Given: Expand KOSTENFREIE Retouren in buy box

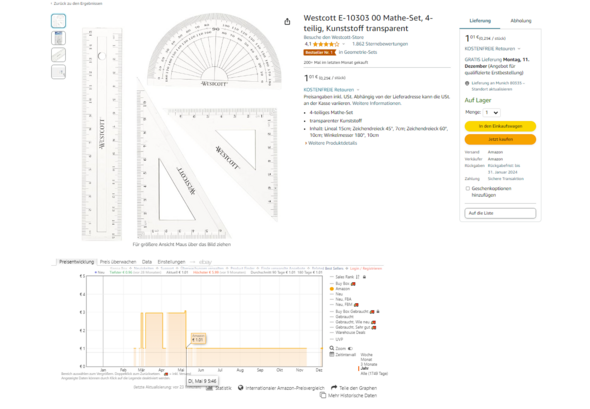Looking at the screenshot, I should [x=493, y=49].
